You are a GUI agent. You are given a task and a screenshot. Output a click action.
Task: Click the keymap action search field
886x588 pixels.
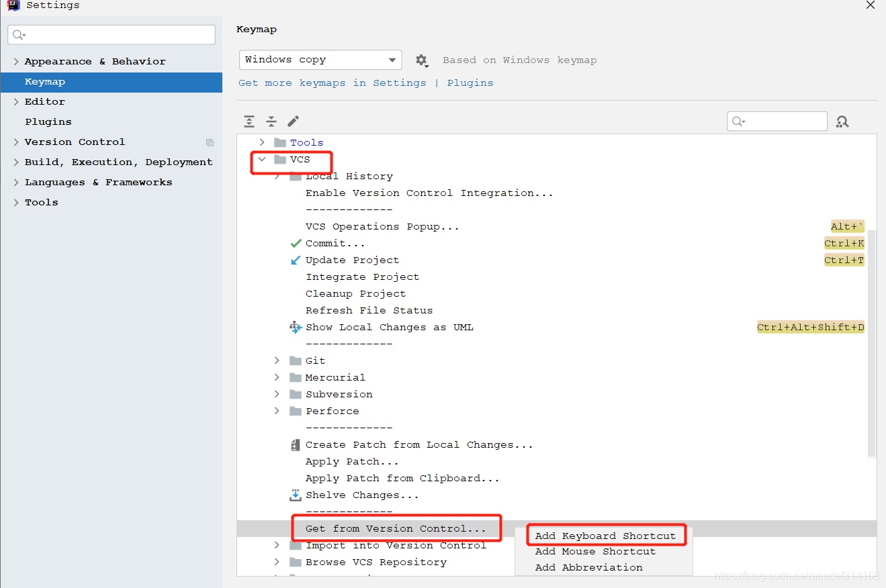coord(777,121)
